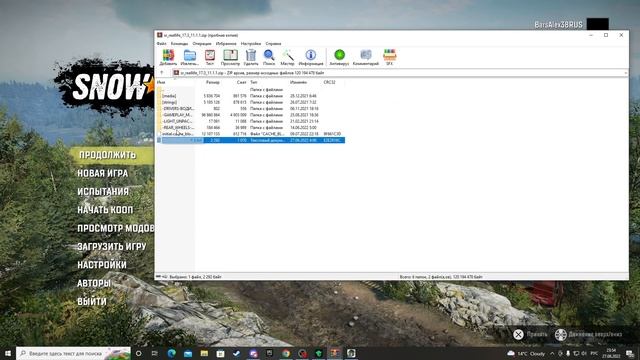The width and height of the screenshot is (640, 360).
Task: Open the notification center icon
Action: pyautogui.click(x=630, y=353)
